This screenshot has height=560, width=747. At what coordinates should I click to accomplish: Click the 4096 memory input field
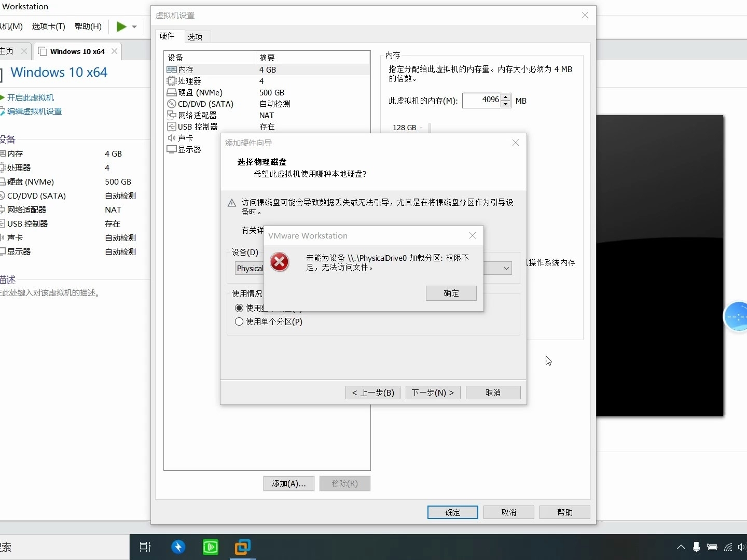coord(481,100)
